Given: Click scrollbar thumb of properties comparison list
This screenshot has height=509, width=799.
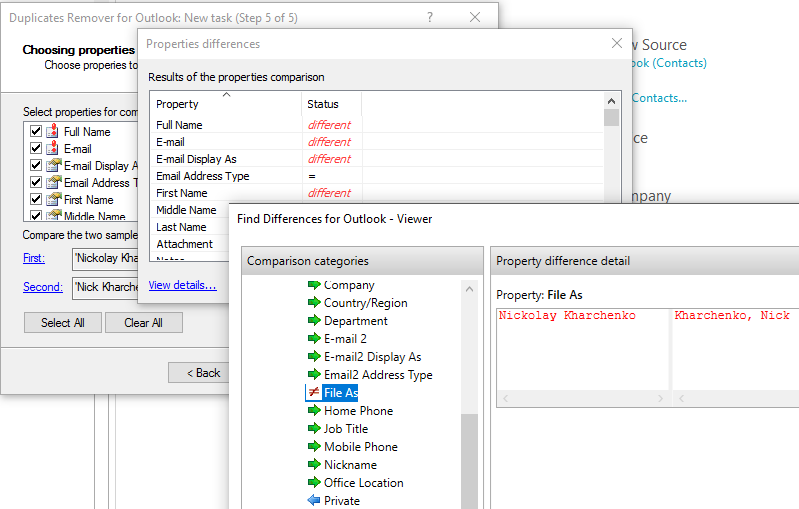Looking at the screenshot, I should click(611, 117).
